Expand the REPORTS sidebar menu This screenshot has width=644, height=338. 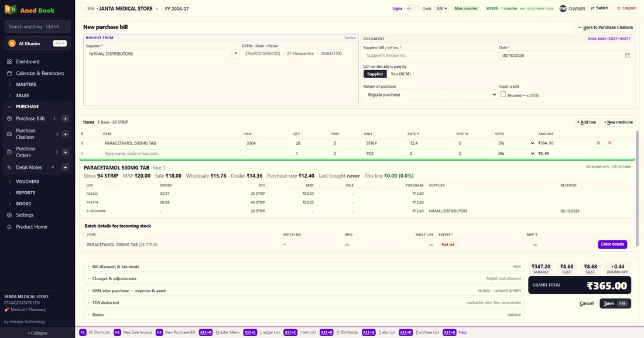coord(25,193)
